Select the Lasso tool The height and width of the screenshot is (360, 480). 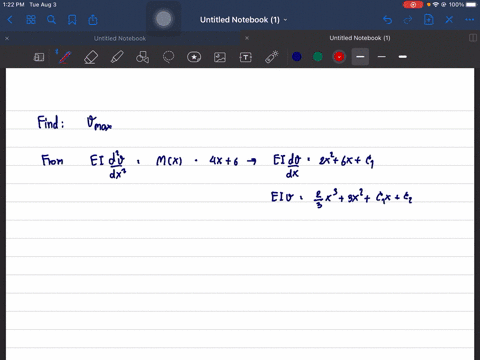click(x=168, y=57)
